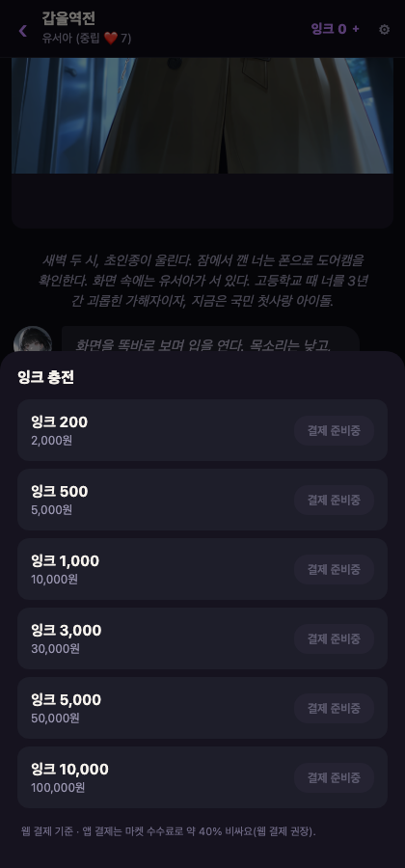Image resolution: width=405 pixels, height=868 pixels.
Task: Click 결제 준비중 for 잉크 200
Action: pyautogui.click(x=335, y=431)
